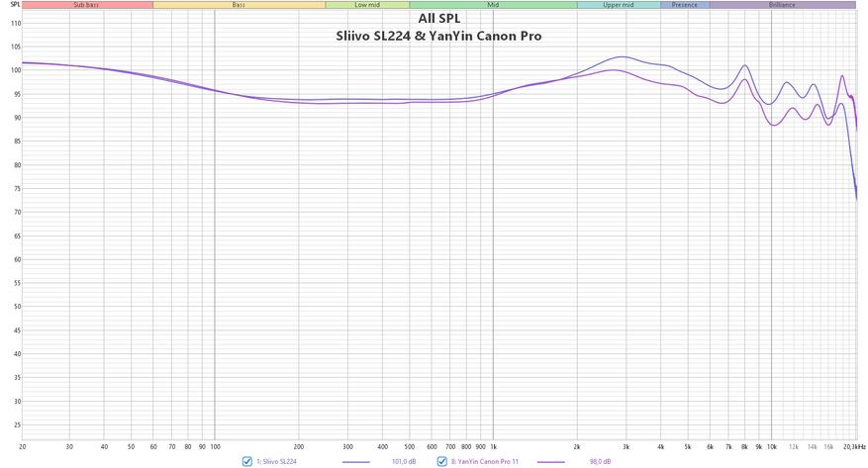Click the 'All SPL' graph title
The width and height of the screenshot is (868, 468).
pyautogui.click(x=439, y=18)
